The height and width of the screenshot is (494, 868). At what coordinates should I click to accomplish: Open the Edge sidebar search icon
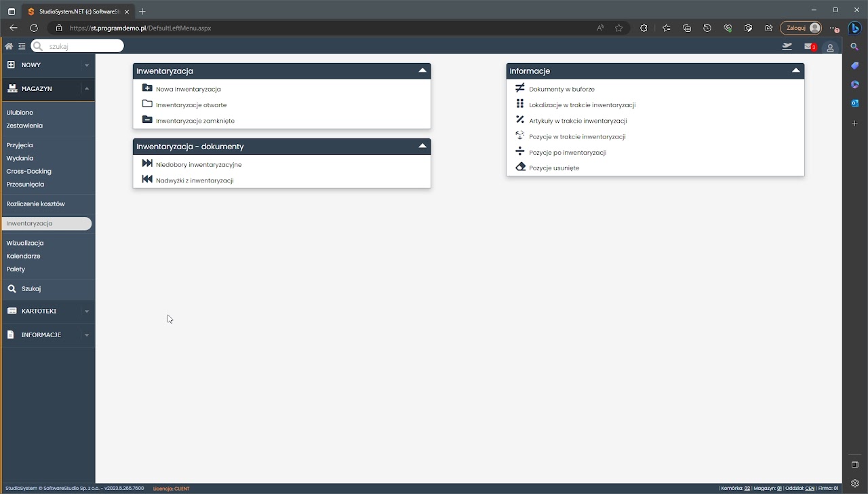coord(855,47)
